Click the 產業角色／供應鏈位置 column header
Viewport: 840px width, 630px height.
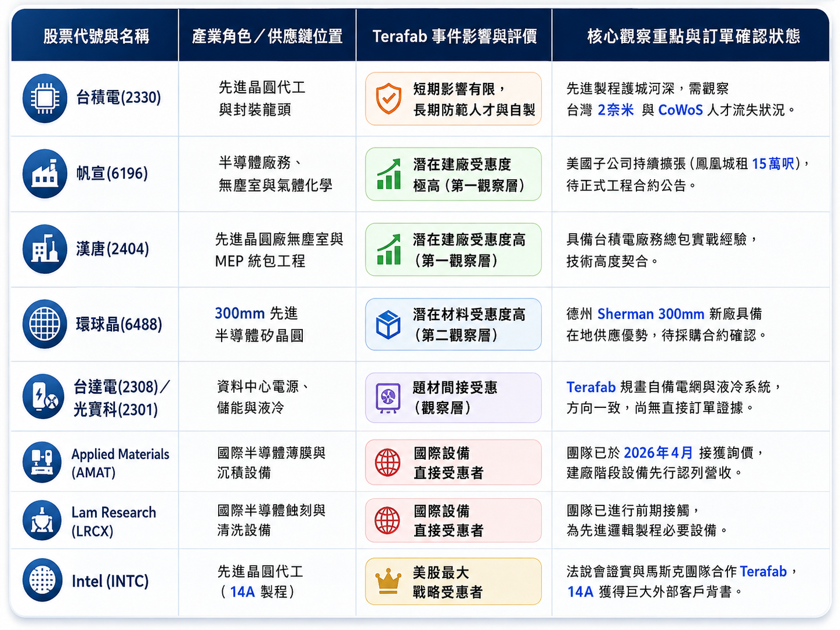(x=267, y=37)
